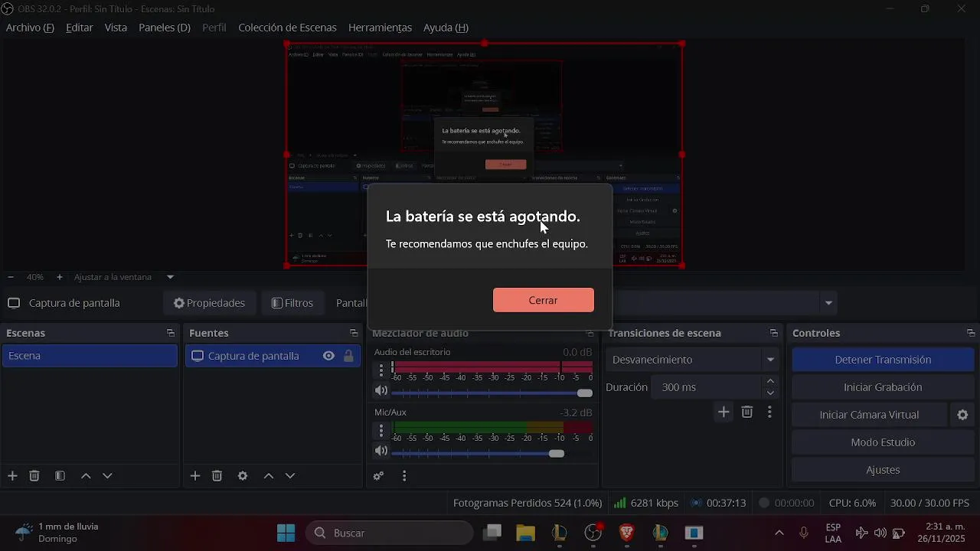Open Paneles menu
The height and width of the screenshot is (551, 980).
[165, 28]
